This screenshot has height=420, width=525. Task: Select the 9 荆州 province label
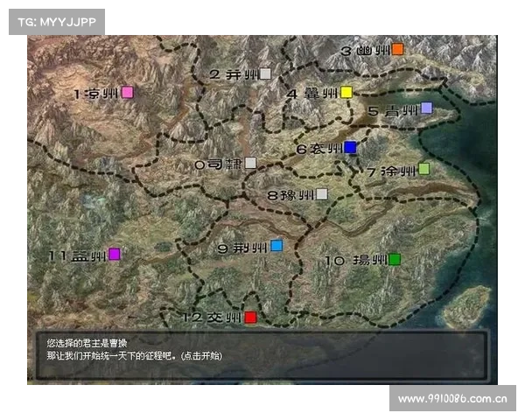pyautogui.click(x=242, y=248)
